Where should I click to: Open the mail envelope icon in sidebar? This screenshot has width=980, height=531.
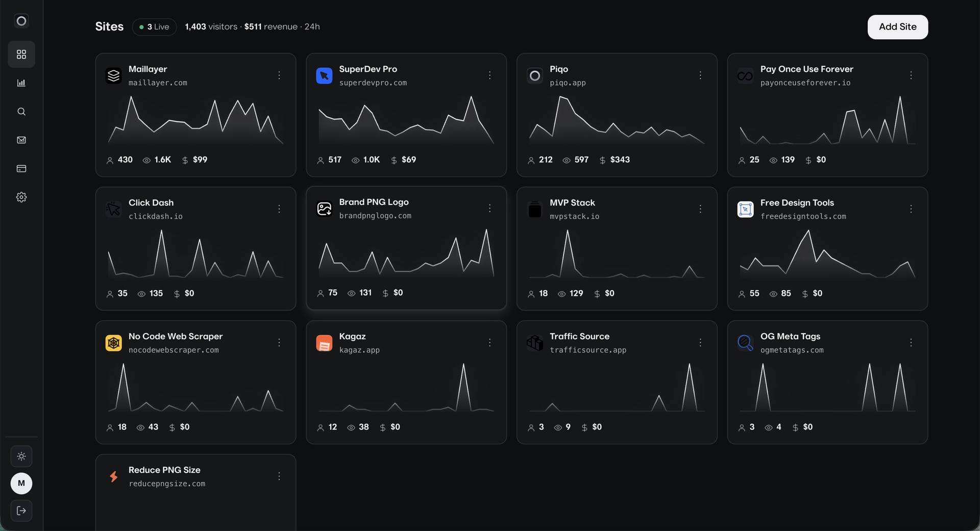[21, 140]
